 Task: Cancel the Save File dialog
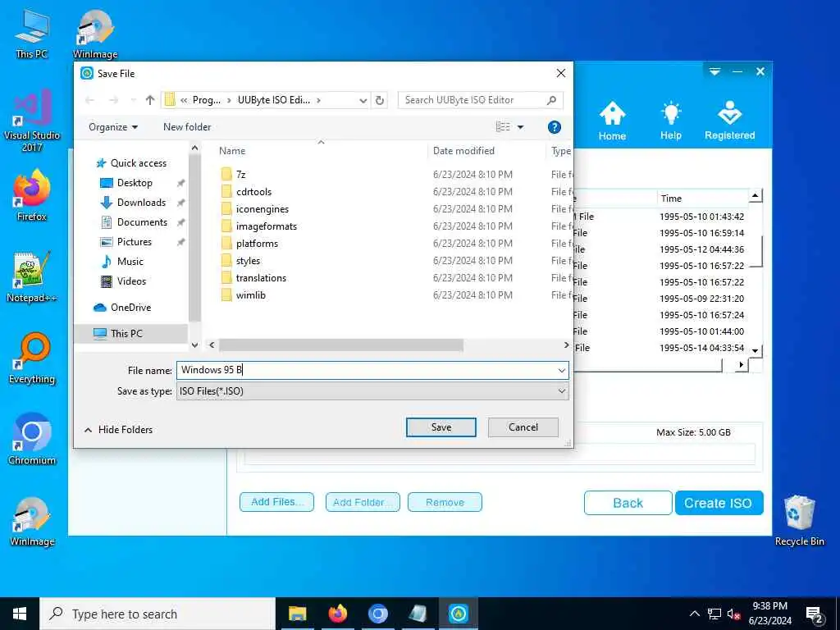pos(523,427)
